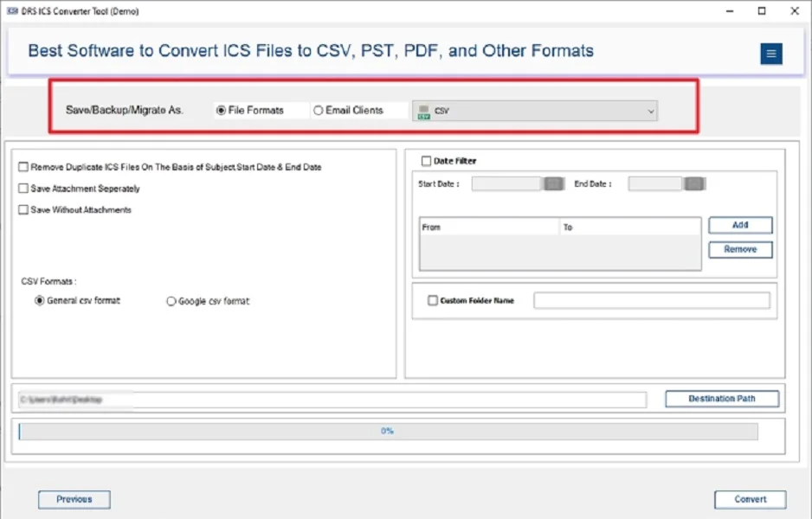Enable the Date Filter checkbox
This screenshot has width=812, height=519.
pyautogui.click(x=426, y=161)
